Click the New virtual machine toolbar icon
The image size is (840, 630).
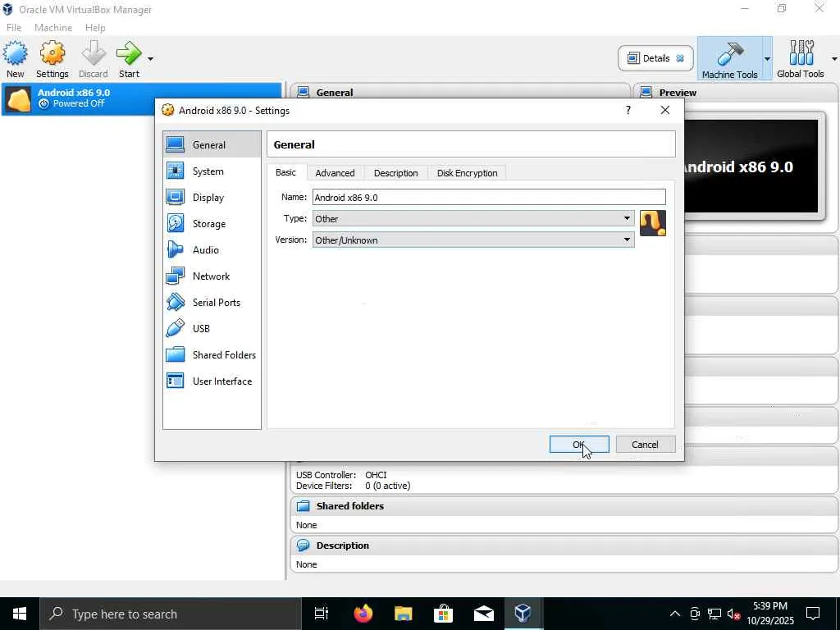pos(15,53)
